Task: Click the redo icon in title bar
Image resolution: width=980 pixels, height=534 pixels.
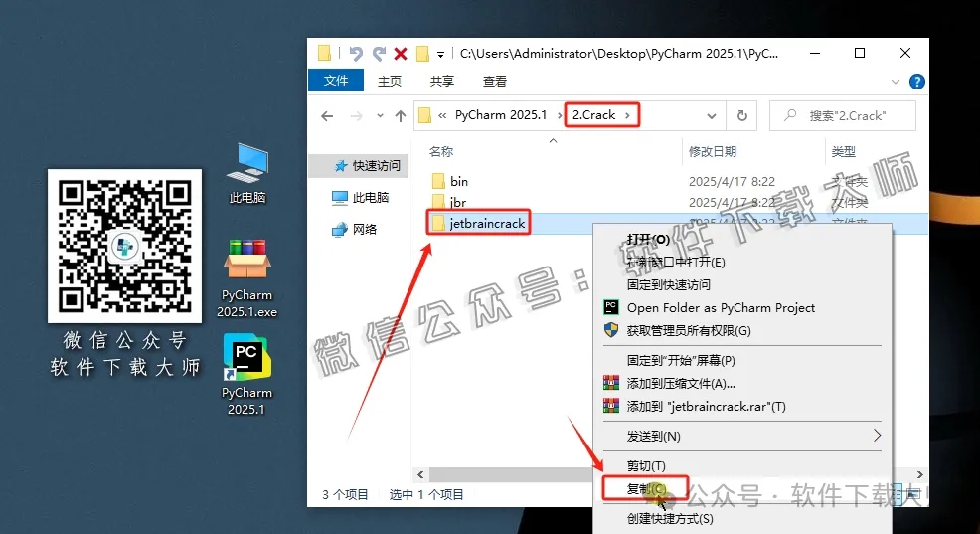Action: (378, 53)
